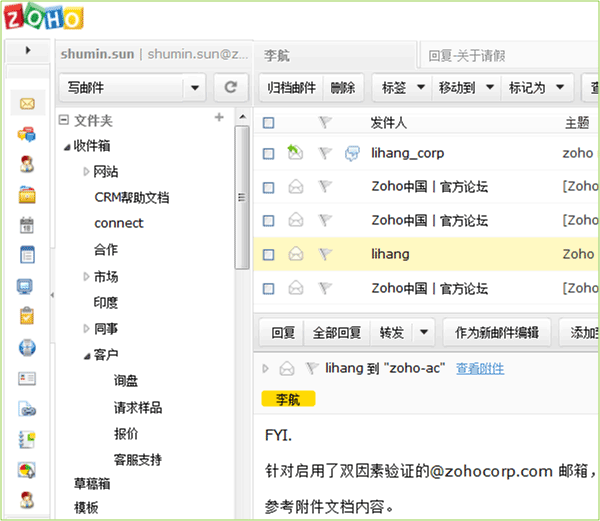Open the 客服支持 folder
The height and width of the screenshot is (521, 600).
pos(138,459)
